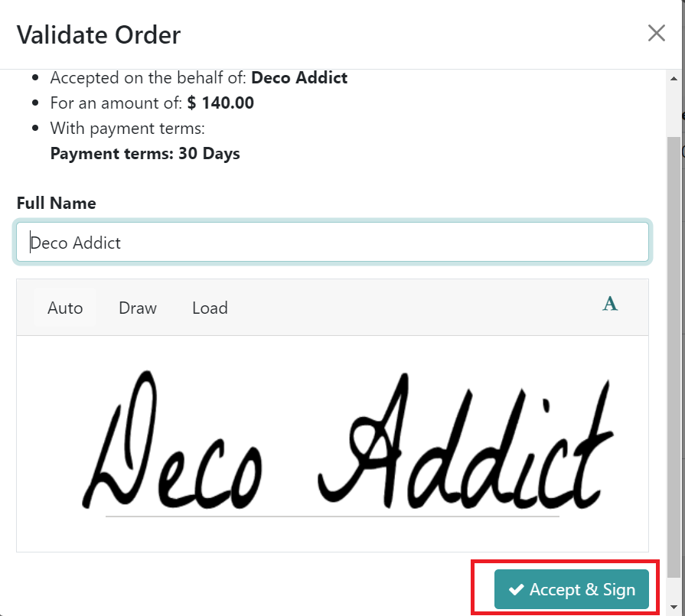Open the Load signature tab
The image size is (685, 616).
pyautogui.click(x=210, y=308)
